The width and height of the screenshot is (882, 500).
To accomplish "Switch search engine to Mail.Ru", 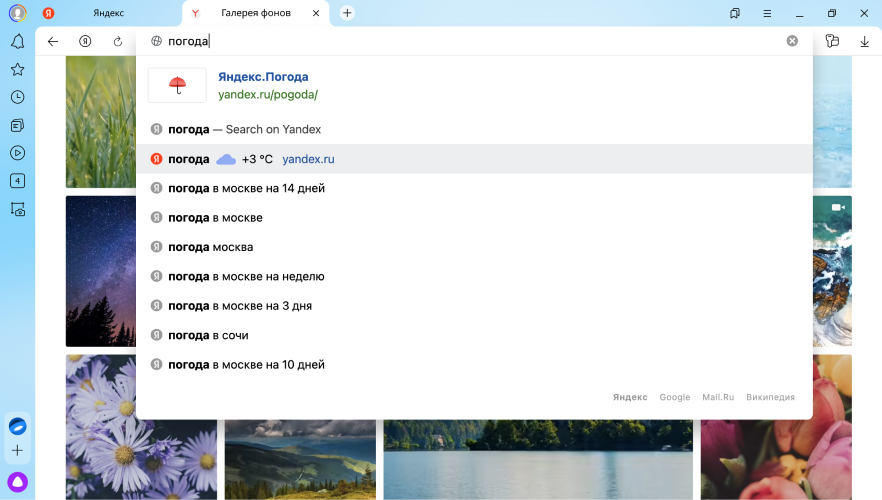I will [x=718, y=397].
